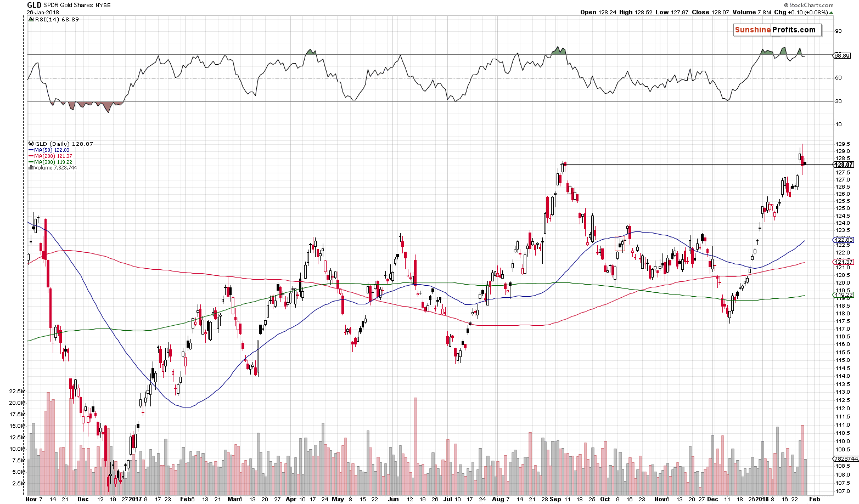Click the 121.37 MA(200) tag on the right axis
Image resolution: width=859 pixels, height=504 pixels.
[844, 262]
